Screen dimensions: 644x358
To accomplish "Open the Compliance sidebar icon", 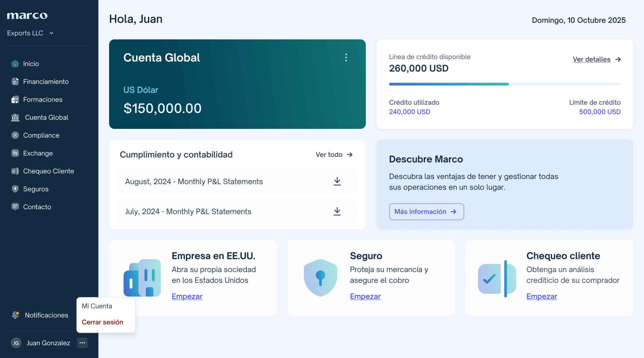I will [x=15, y=135].
